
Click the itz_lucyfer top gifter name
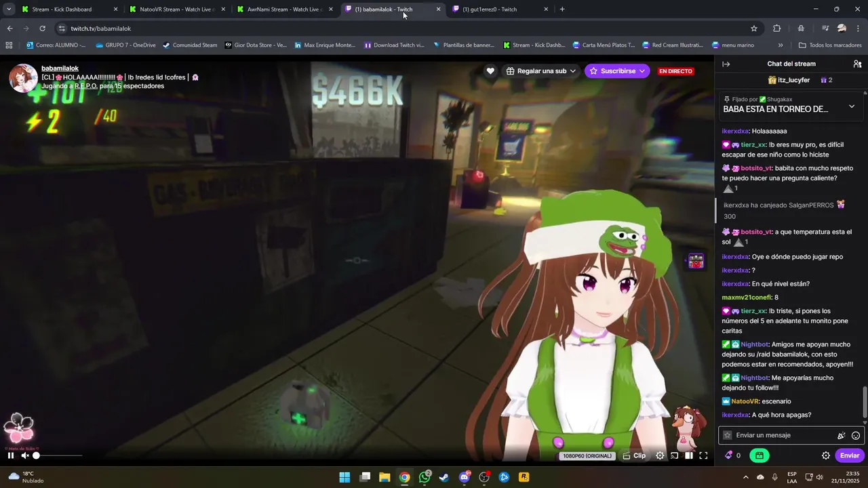(793, 80)
